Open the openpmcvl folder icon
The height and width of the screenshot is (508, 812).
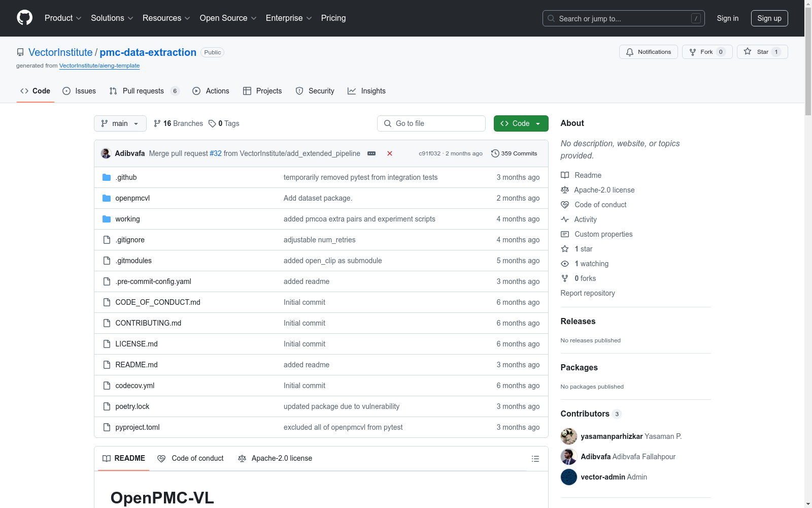(x=107, y=198)
